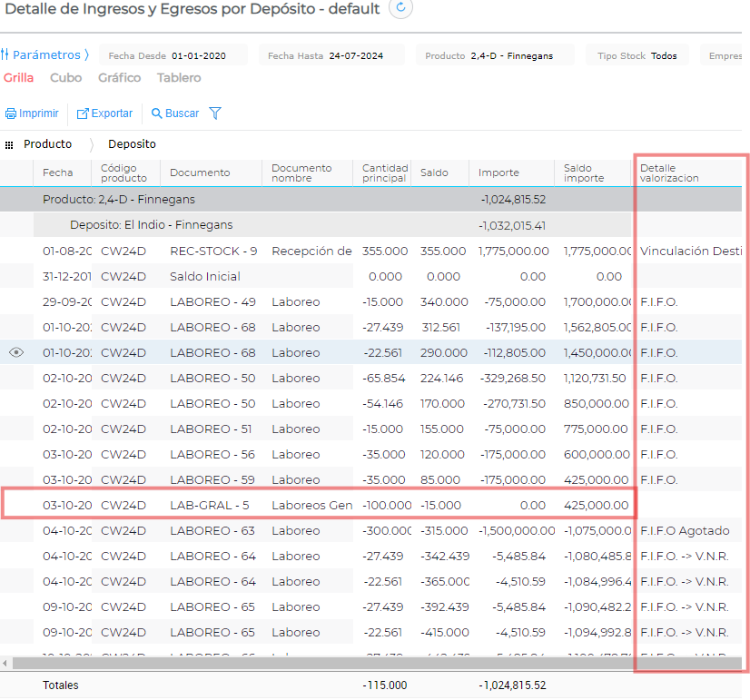Switch to the Cubo tab
750x700 pixels.
click(65, 78)
